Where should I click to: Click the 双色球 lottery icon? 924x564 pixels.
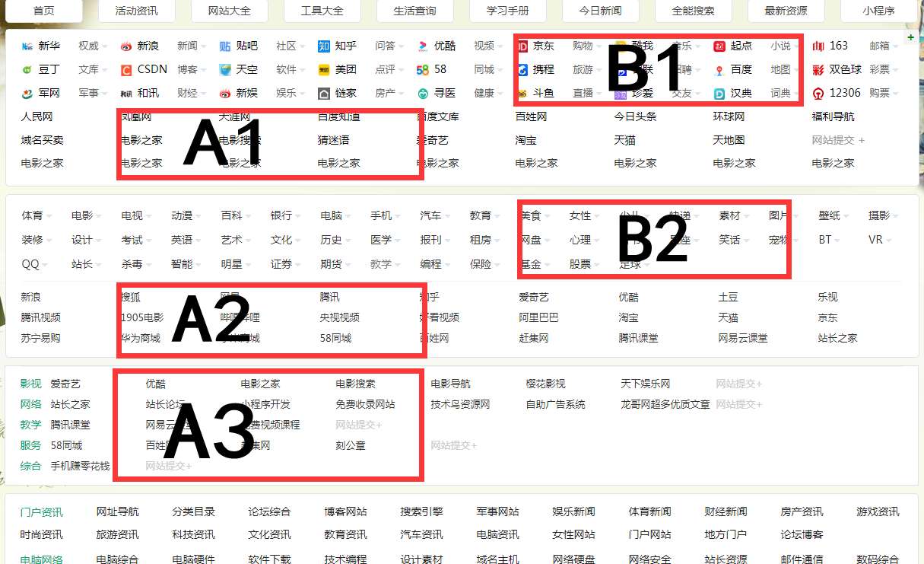click(818, 70)
